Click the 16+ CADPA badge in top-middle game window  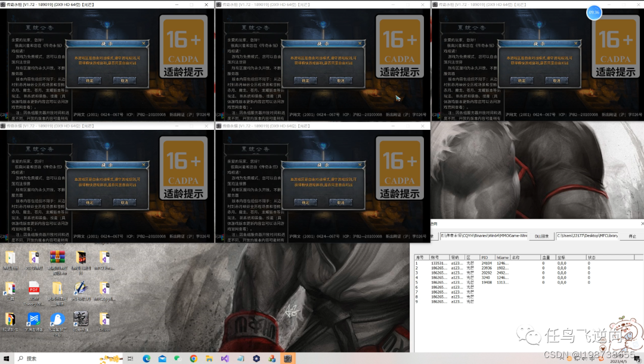(399, 46)
